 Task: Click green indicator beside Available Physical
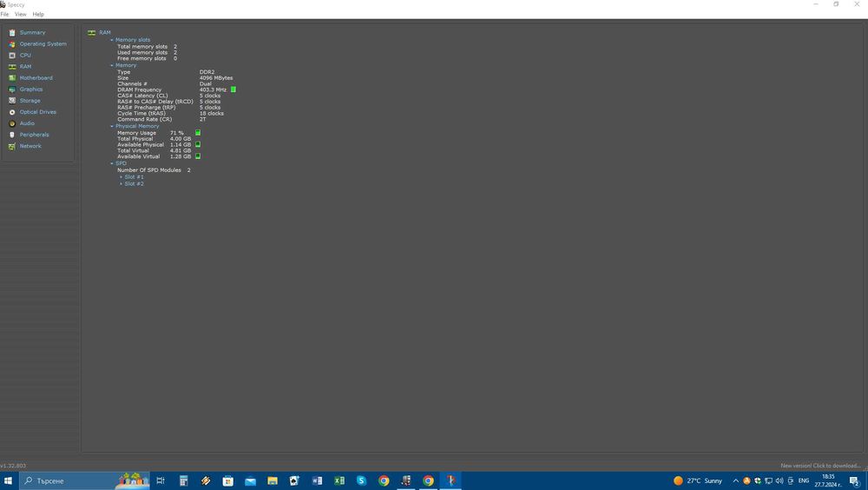point(198,144)
